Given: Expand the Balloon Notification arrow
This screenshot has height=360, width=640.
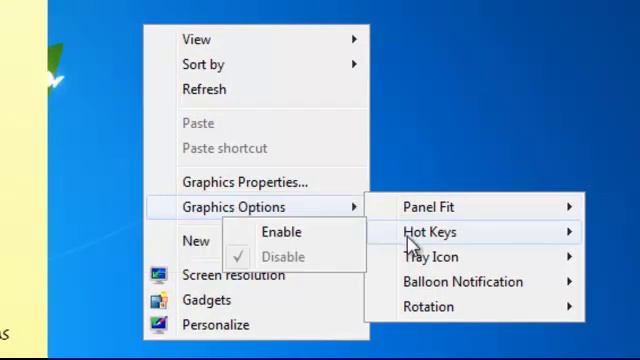Looking at the screenshot, I should 569,282.
